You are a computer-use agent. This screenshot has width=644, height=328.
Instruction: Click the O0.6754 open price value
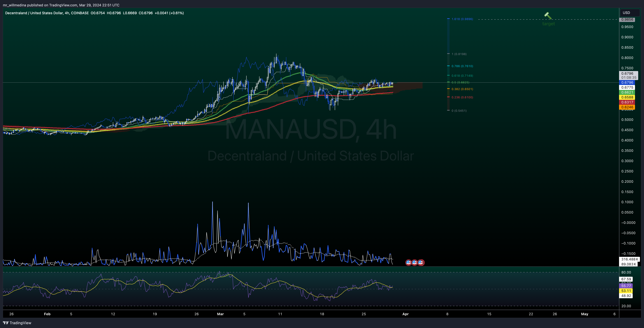(98, 13)
